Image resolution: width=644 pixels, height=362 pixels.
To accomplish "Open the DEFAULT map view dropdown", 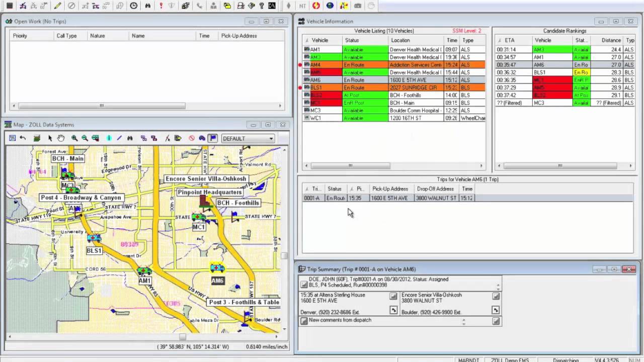I will click(x=248, y=138).
